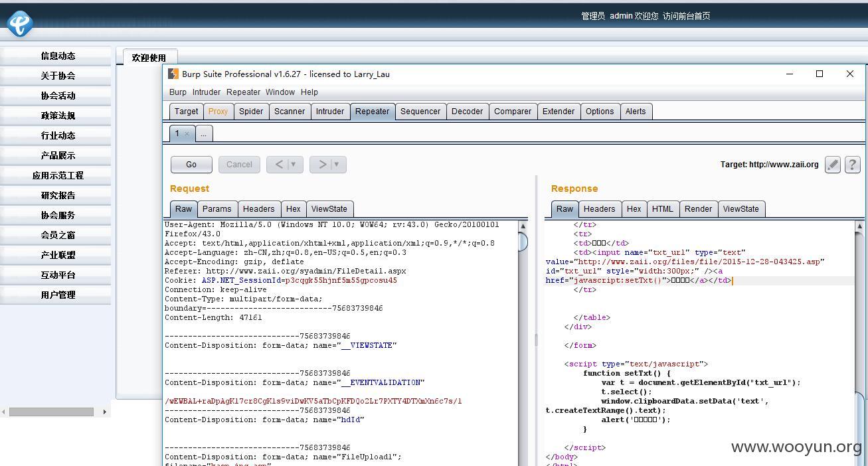868x466 pixels.
Task: Close Repeater tab 1 with x
Action: 187,133
